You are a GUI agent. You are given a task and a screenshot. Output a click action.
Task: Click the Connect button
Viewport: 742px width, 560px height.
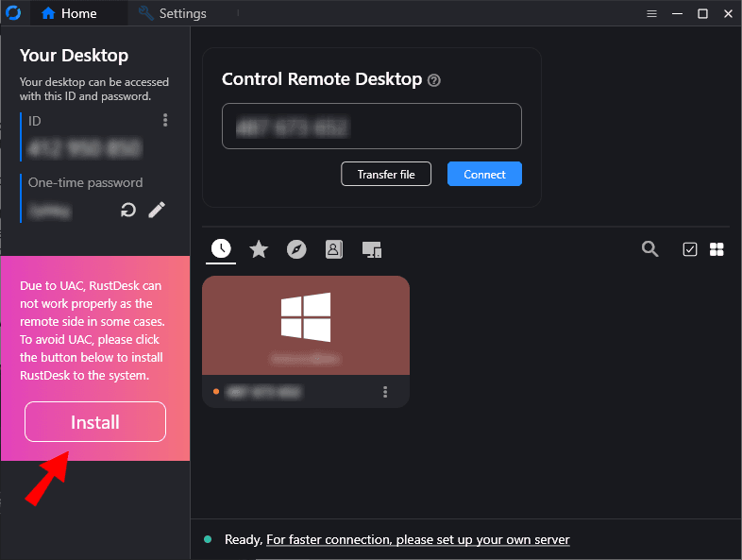484,174
